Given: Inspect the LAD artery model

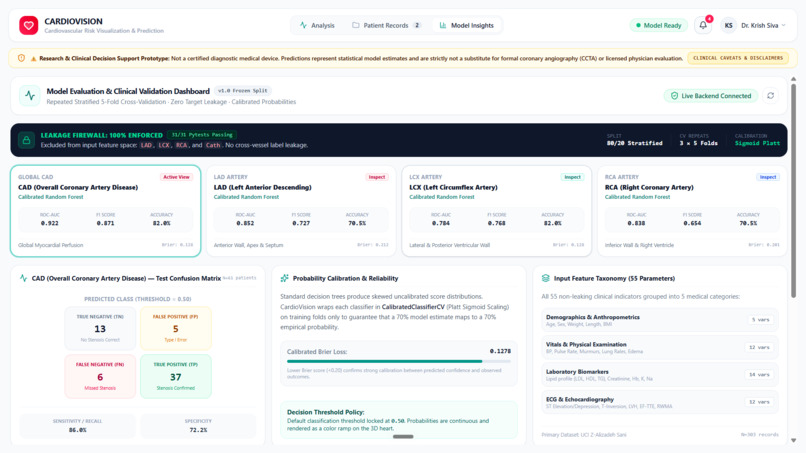Looking at the screenshot, I should 376,177.
